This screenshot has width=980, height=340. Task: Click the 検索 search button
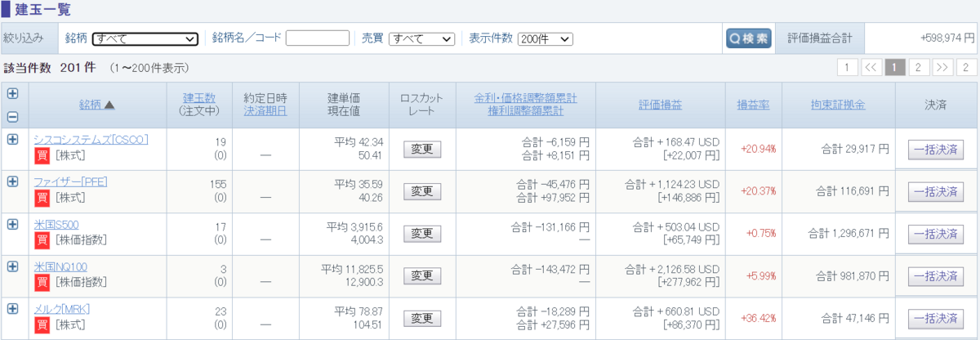[x=749, y=38]
